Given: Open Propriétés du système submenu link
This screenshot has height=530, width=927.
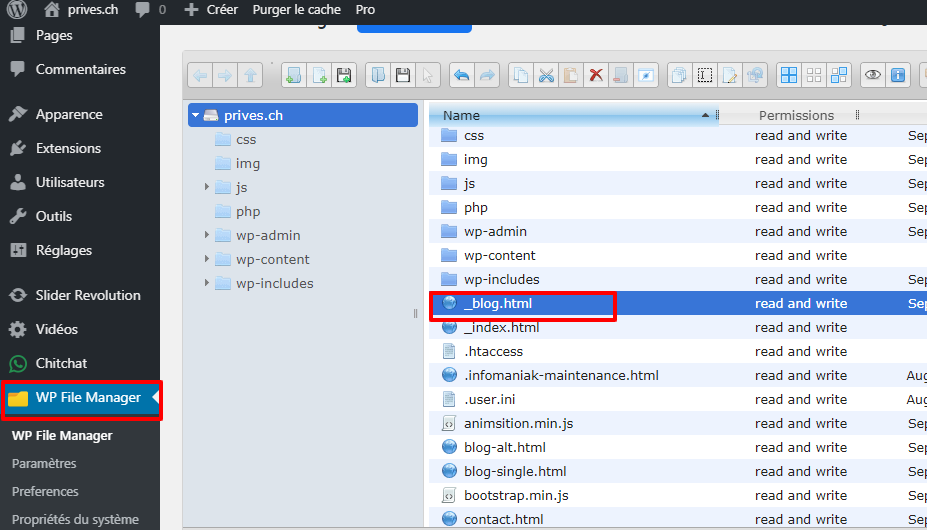Looking at the screenshot, I should 75,519.
